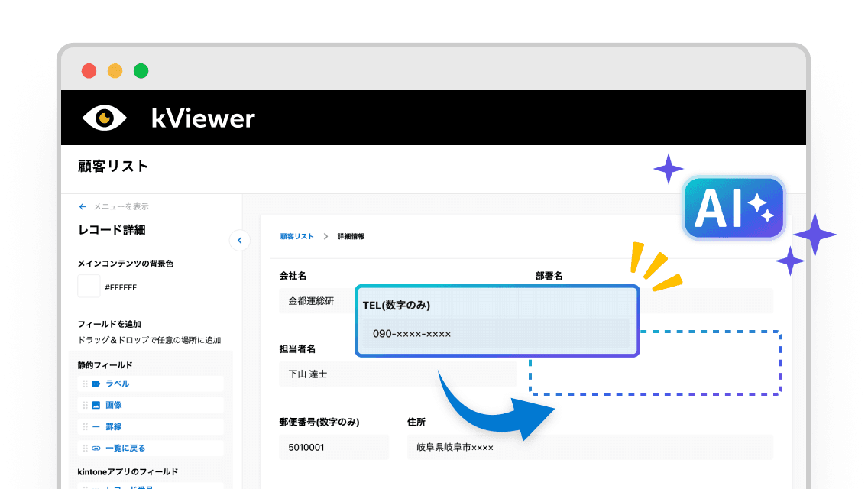Click the フィールドを追加 heading

click(x=109, y=324)
